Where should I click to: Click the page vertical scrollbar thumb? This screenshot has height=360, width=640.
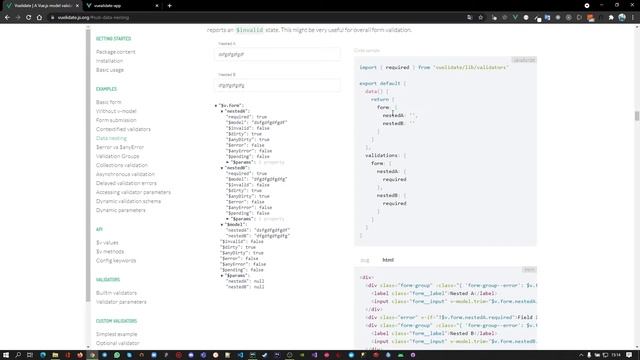(637, 116)
